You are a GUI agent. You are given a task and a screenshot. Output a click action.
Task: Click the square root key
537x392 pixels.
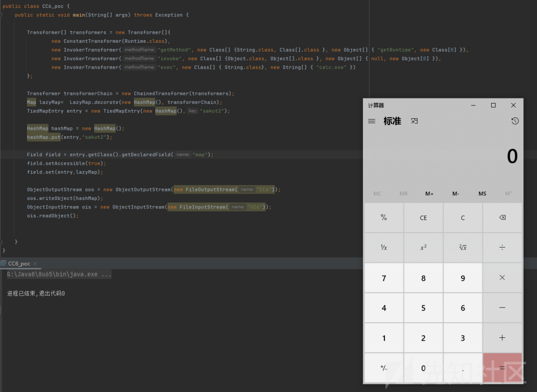click(x=463, y=247)
